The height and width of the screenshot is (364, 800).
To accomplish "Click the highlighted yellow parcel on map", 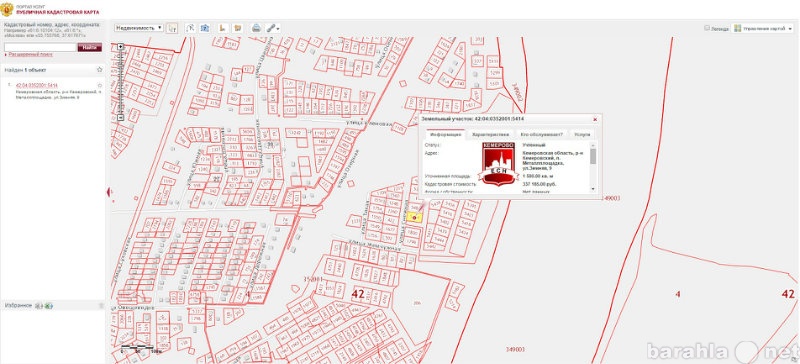I will click(x=414, y=217).
